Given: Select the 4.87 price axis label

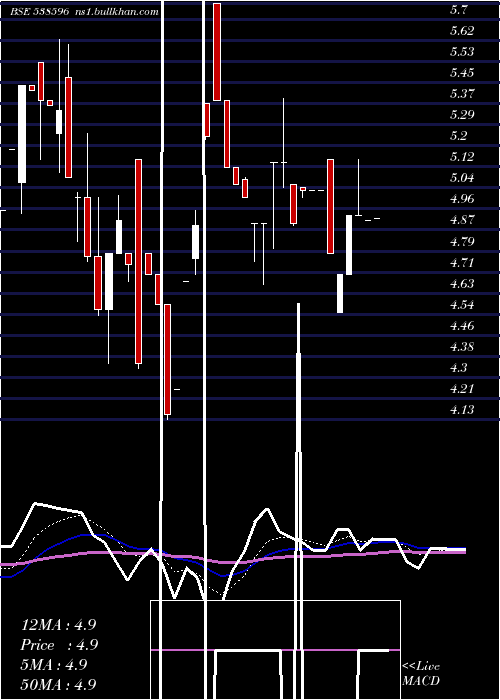Looking at the screenshot, I should [462, 220].
